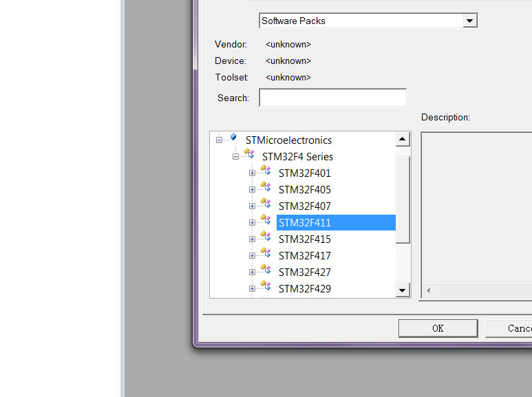This screenshot has height=397, width=532.
Task: Click the STM32F405 device group icon
Action: click(266, 186)
